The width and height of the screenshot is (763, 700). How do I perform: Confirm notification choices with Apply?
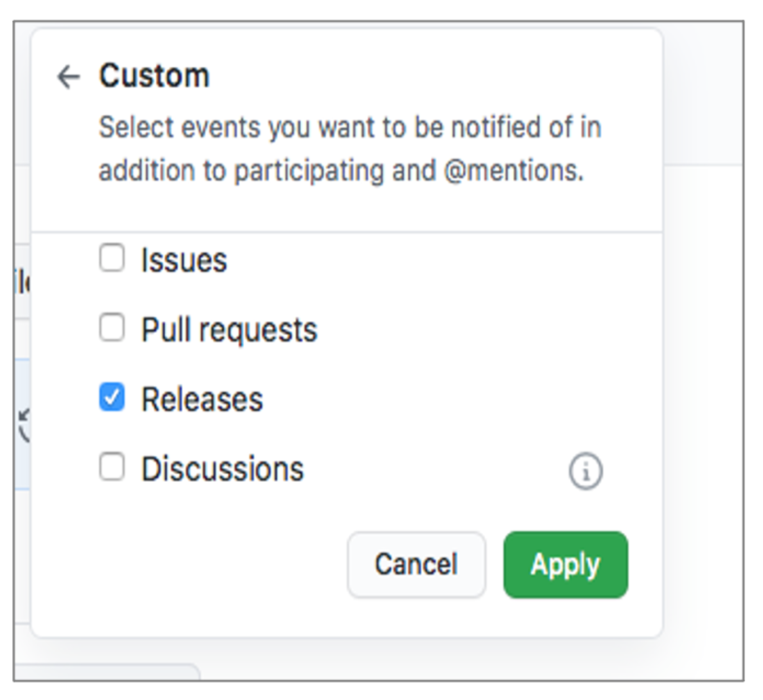pos(566,565)
